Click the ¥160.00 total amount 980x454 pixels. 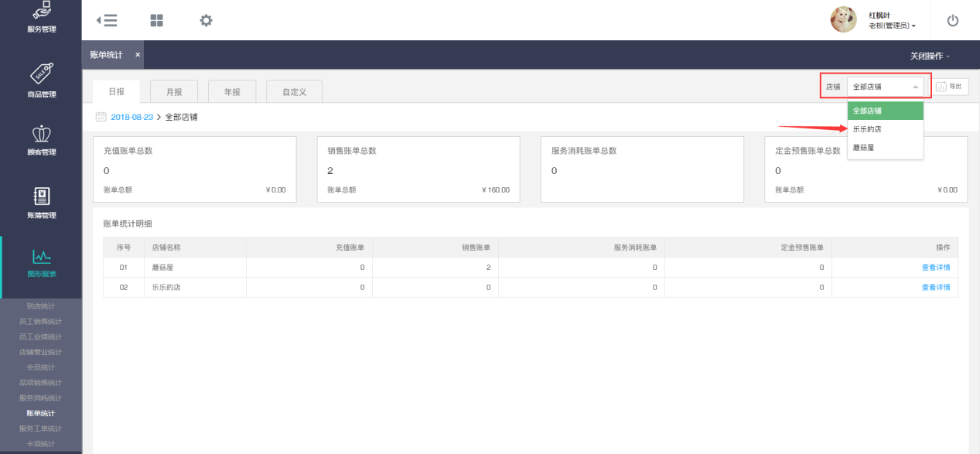(x=495, y=189)
